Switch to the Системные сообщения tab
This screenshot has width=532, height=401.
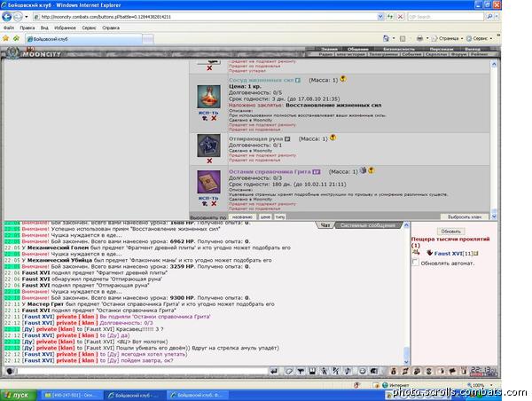click(368, 225)
